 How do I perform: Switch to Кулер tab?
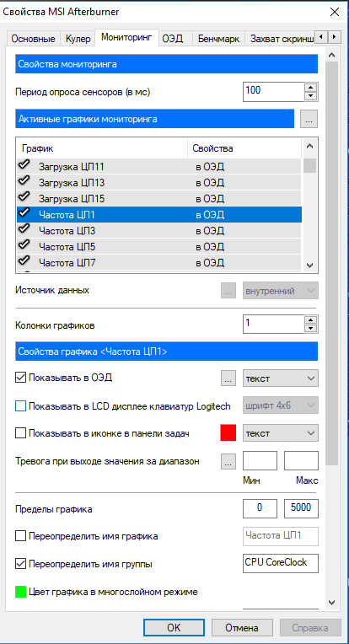78,39
